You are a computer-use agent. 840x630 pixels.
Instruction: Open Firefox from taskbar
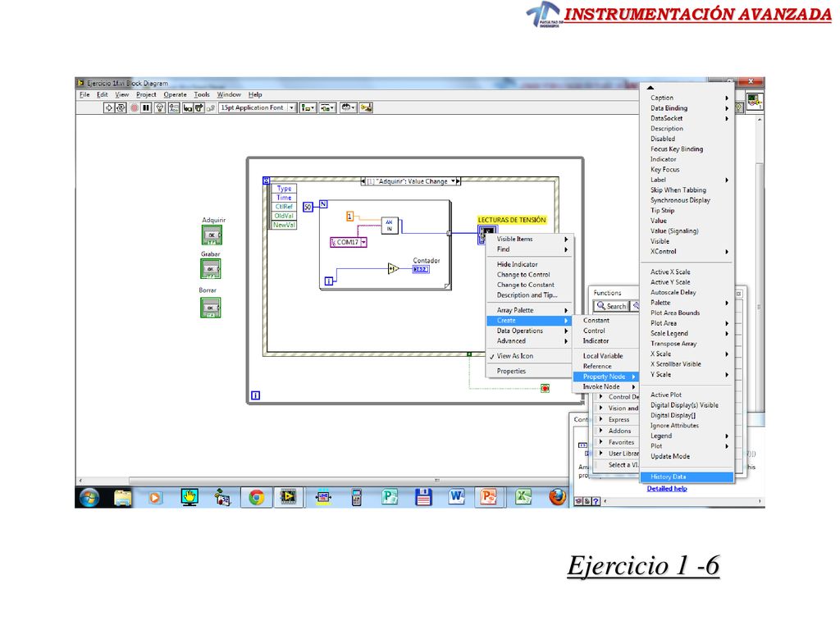point(558,498)
